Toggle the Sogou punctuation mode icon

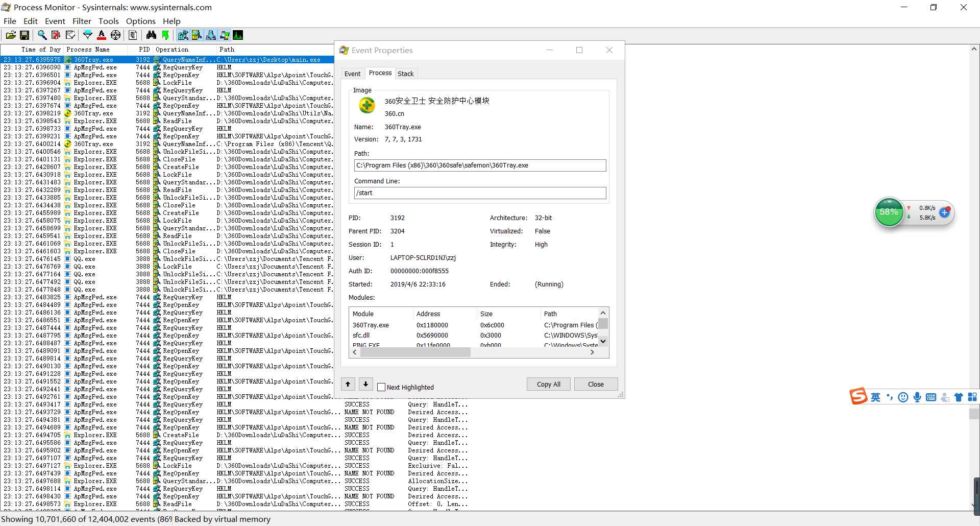[x=890, y=397]
